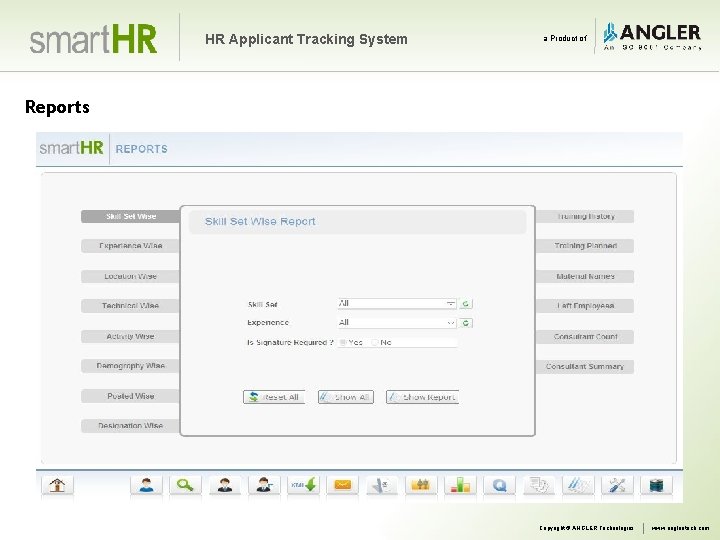The width and height of the screenshot is (720, 540).
Task: Open Experience Wise report
Action: 131,246
